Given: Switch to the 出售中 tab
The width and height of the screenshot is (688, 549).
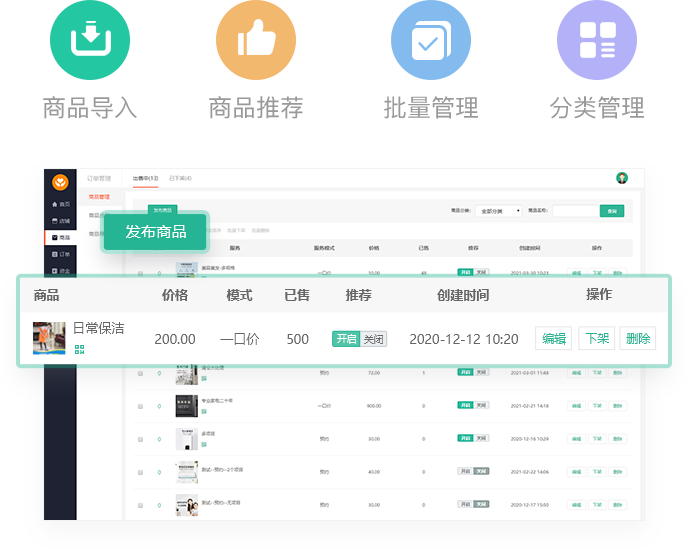Looking at the screenshot, I should point(145,178).
